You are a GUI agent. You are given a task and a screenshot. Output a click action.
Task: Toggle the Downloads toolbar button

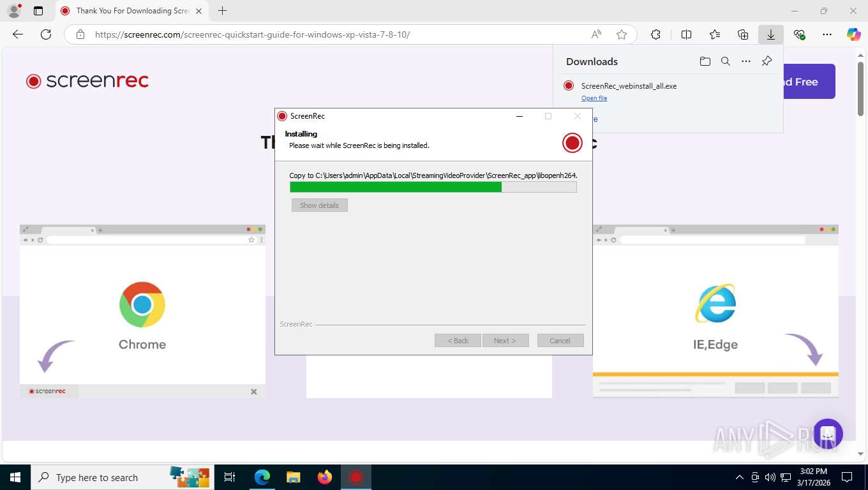click(x=771, y=34)
